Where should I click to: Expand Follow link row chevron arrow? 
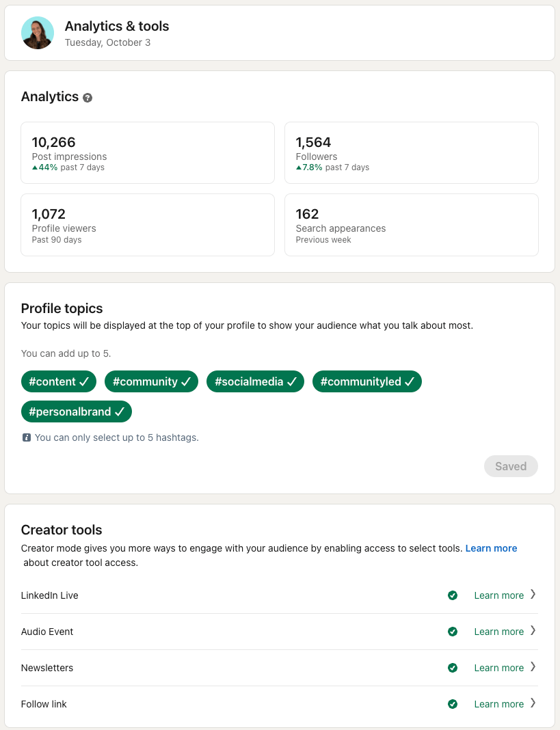533,703
